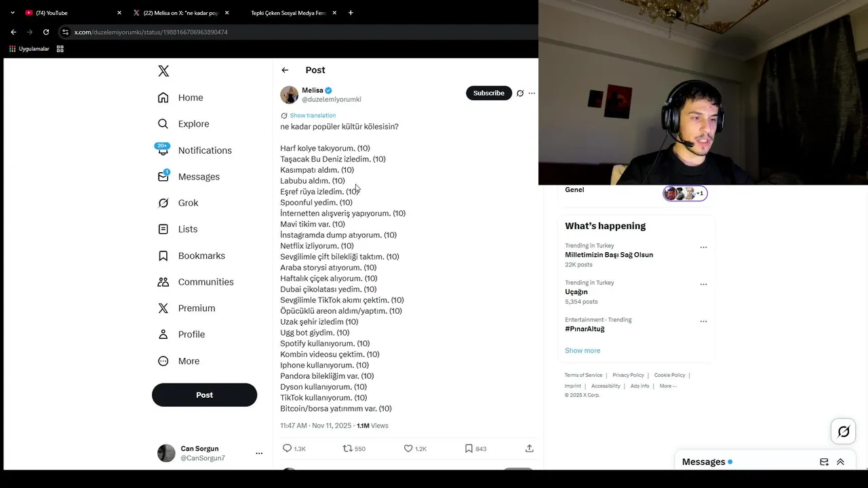
Task: Open the three-dot menu on Melisa's post
Action: pyautogui.click(x=532, y=94)
